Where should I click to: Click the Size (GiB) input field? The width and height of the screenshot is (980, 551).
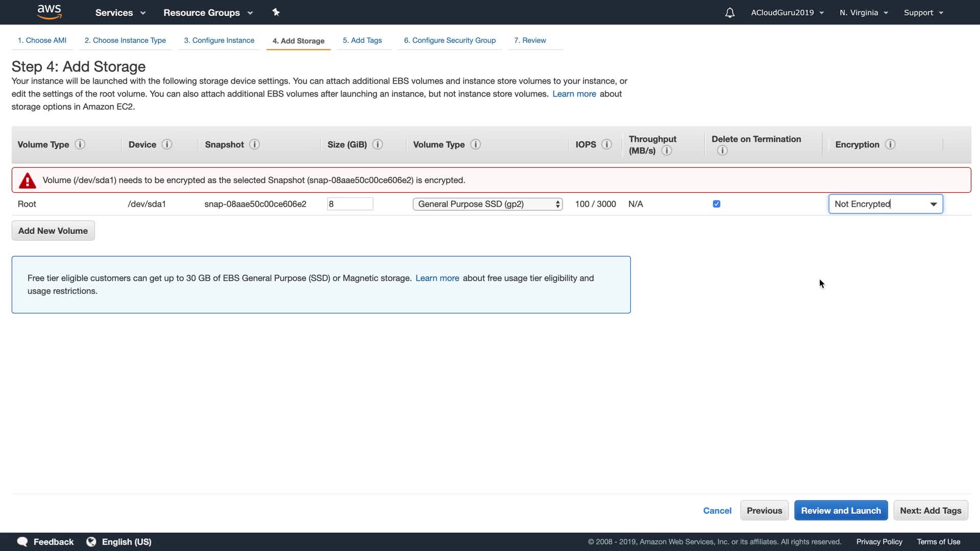(x=350, y=204)
